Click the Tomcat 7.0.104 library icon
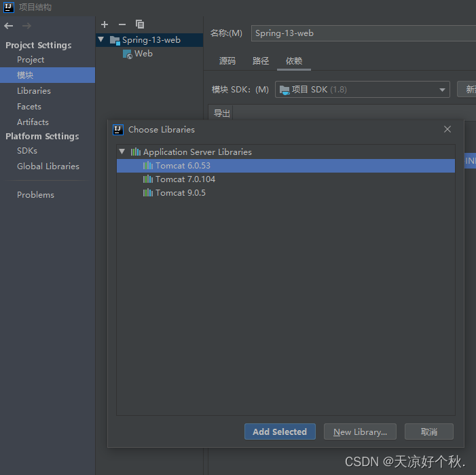This screenshot has height=475, width=476. point(148,179)
